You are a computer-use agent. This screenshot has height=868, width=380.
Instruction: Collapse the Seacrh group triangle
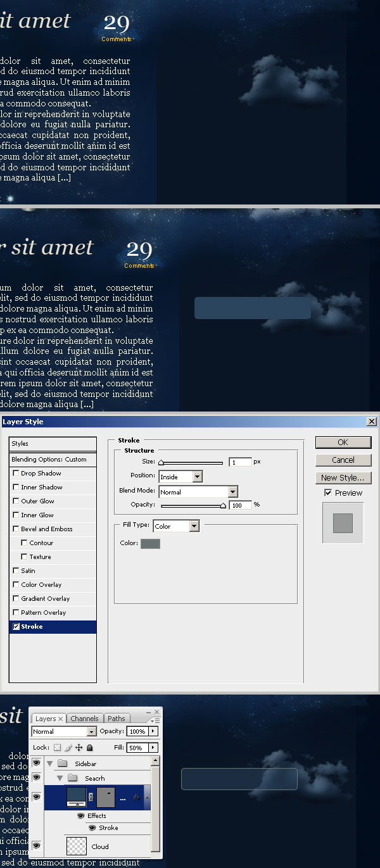tap(60, 778)
